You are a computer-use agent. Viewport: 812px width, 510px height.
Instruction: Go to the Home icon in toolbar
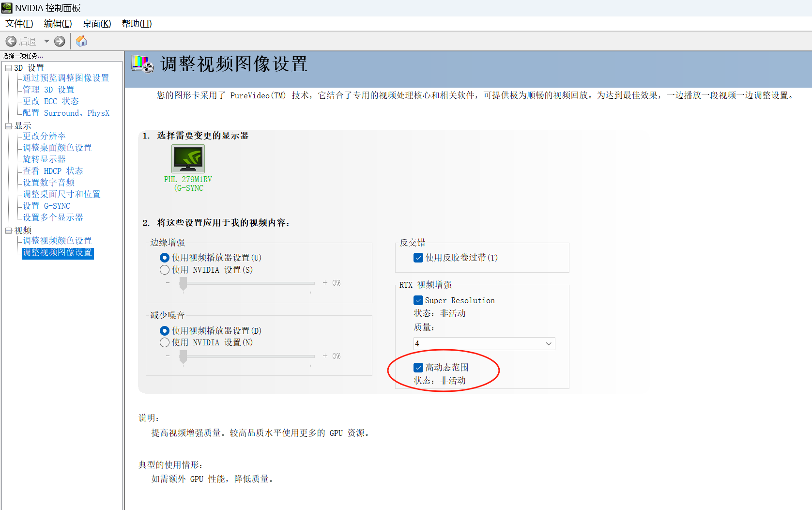pos(81,41)
